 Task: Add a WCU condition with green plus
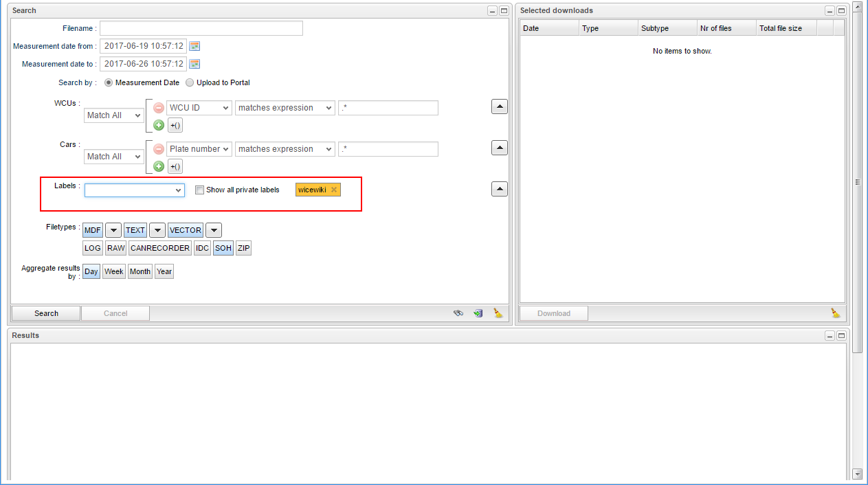pos(159,125)
